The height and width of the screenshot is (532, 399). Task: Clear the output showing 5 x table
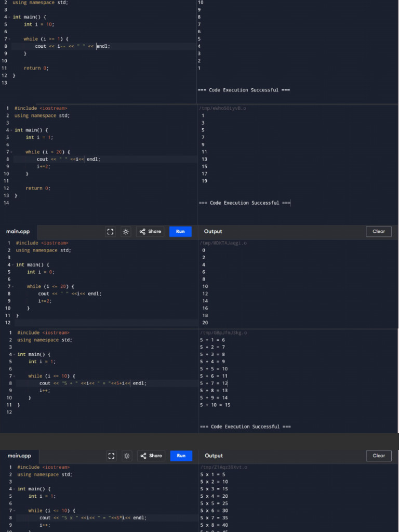click(379, 456)
